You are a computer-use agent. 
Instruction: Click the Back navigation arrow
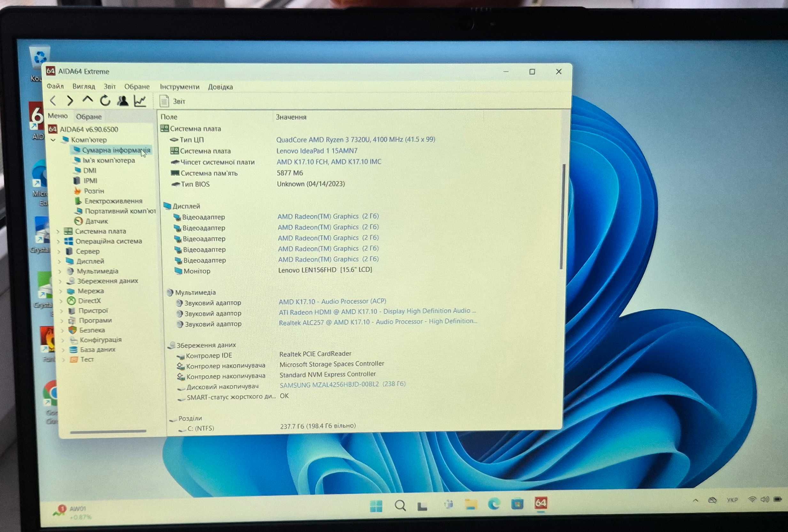coord(53,101)
